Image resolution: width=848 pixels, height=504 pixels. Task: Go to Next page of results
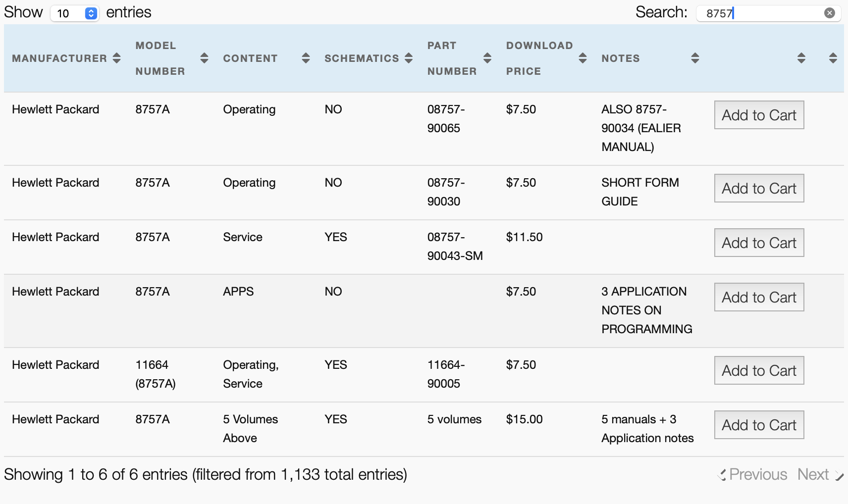point(820,474)
